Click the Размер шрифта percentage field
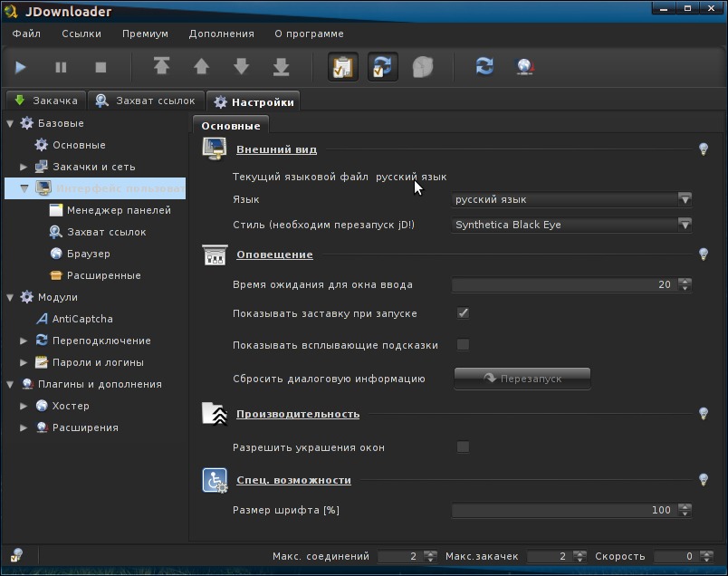The image size is (728, 576). click(565, 510)
